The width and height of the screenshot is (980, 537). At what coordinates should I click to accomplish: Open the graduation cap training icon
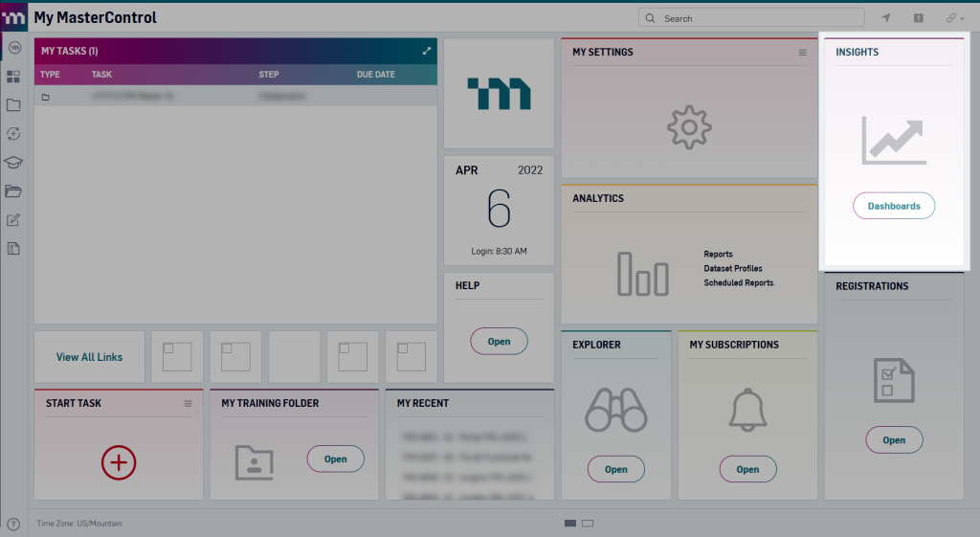point(13,163)
